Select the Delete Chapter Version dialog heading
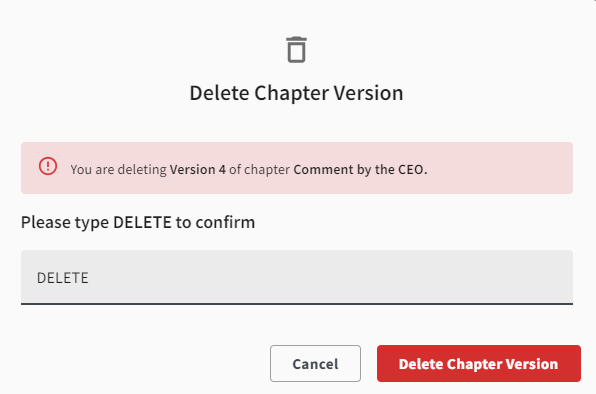The height and width of the screenshot is (394, 596). click(x=296, y=93)
